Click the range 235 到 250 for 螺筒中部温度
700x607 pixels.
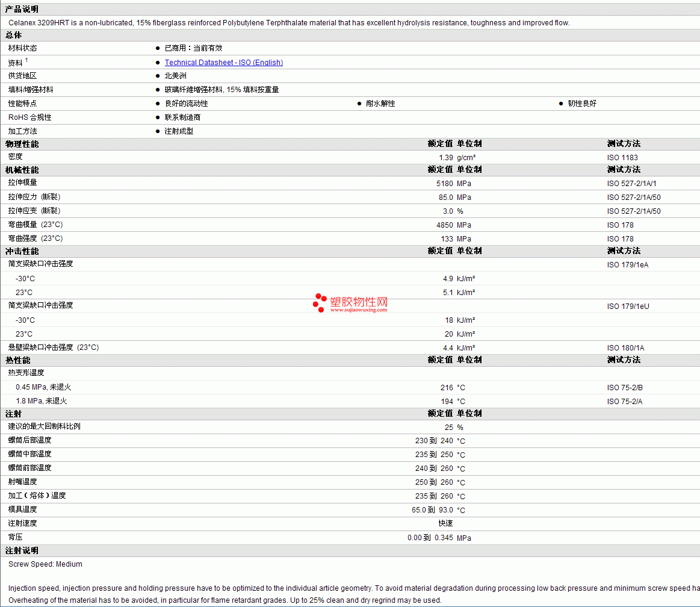point(434,455)
